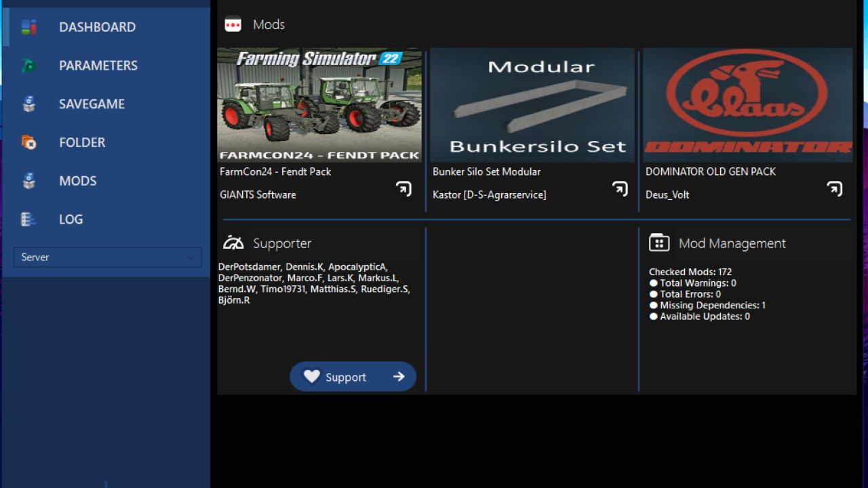Image resolution: width=868 pixels, height=488 pixels.
Task: Click the Missing Dependencies status indicator
Action: click(x=654, y=305)
